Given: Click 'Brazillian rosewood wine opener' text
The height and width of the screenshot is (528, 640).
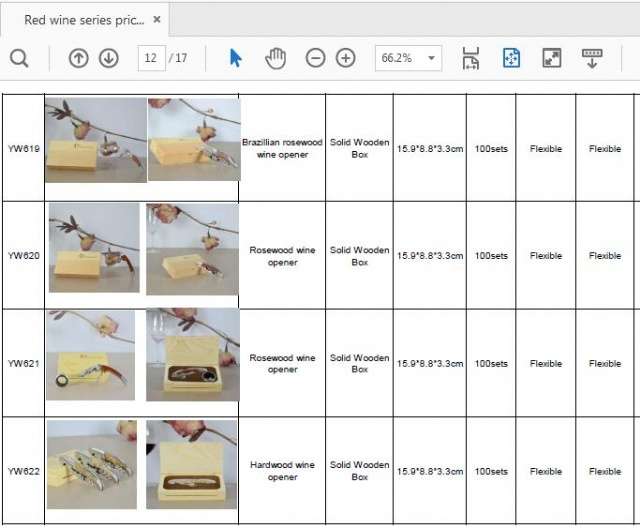Looking at the screenshot, I should click(x=282, y=149).
